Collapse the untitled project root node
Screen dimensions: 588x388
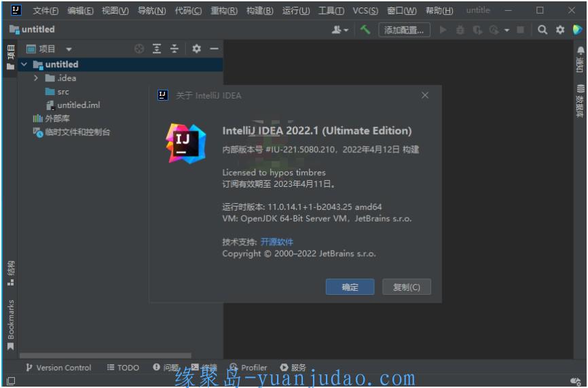24,65
